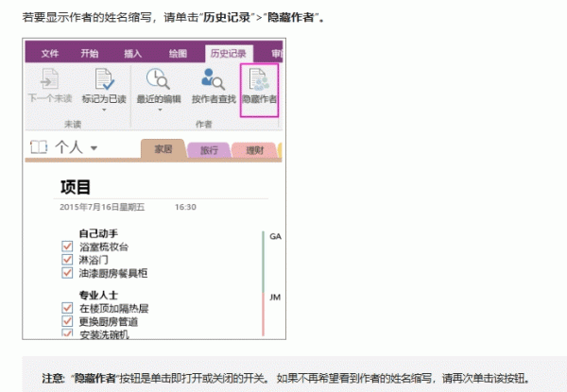Select the 家居 section tab

[163, 149]
